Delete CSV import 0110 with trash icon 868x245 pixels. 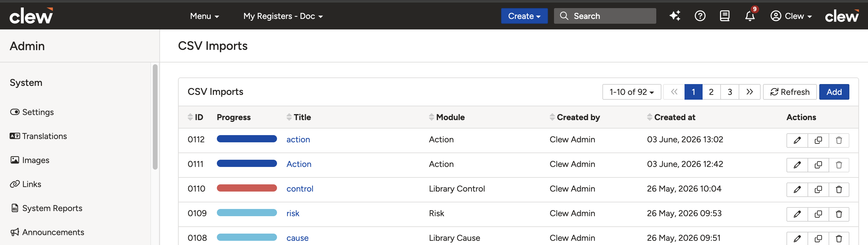pos(839,189)
